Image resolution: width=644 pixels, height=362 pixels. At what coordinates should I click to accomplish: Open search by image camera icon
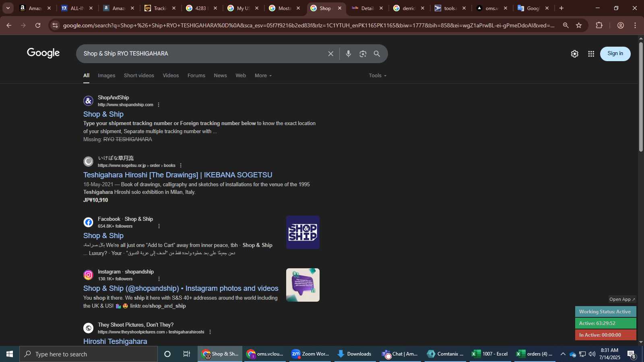pos(363,53)
